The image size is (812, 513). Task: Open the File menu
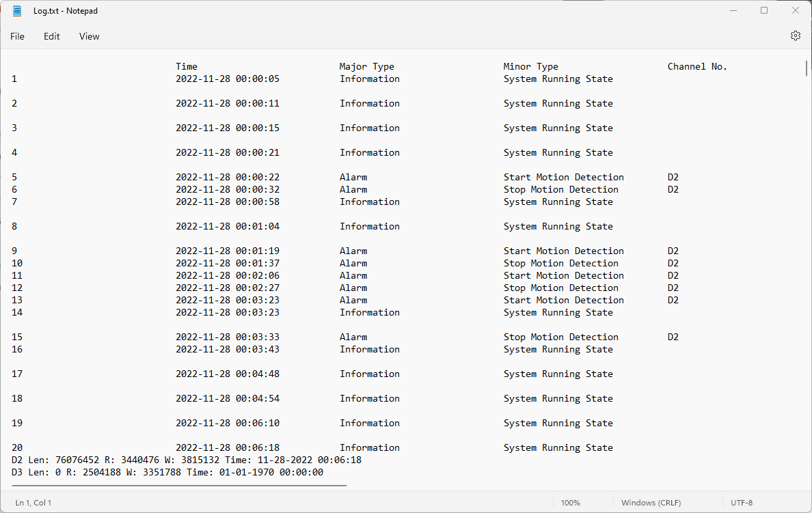pos(17,36)
